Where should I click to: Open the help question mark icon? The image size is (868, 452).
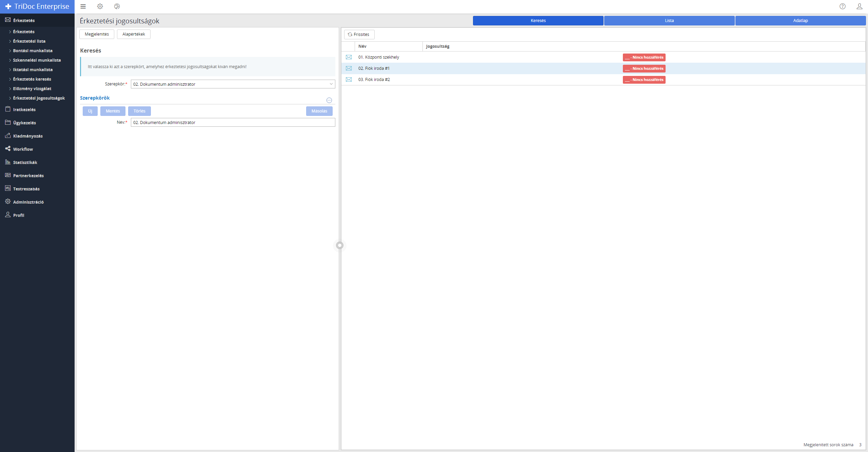coord(843,6)
